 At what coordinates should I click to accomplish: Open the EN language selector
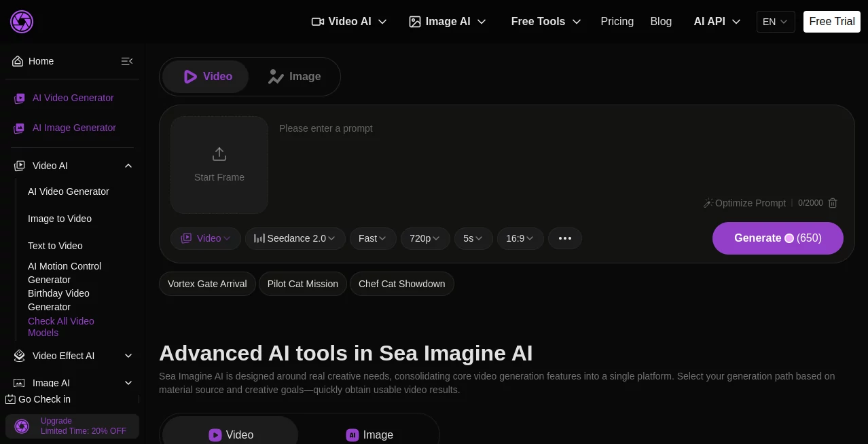(x=776, y=22)
